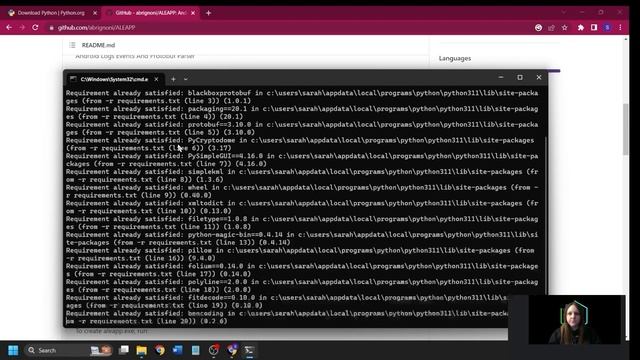Open File Explorer from the taskbar

click(x=142, y=350)
